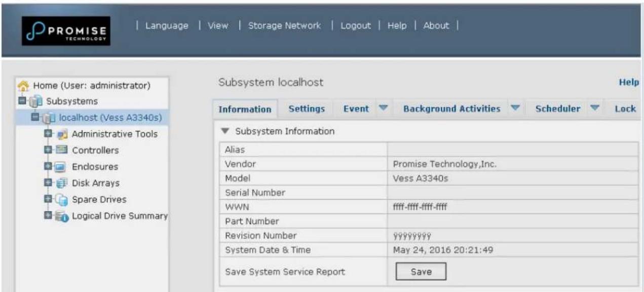Open the About header item
The width and height of the screenshot is (644, 292).
(436, 25)
